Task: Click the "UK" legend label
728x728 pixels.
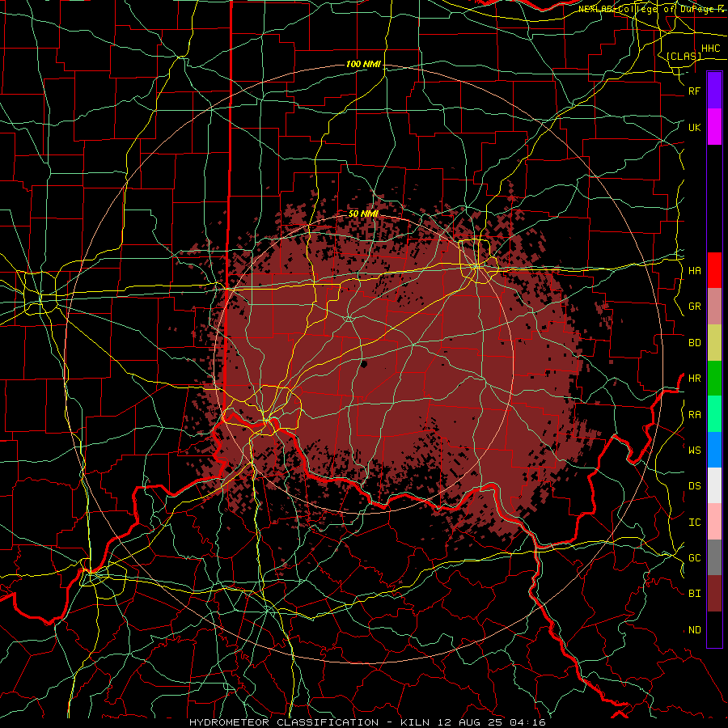Action: (694, 128)
